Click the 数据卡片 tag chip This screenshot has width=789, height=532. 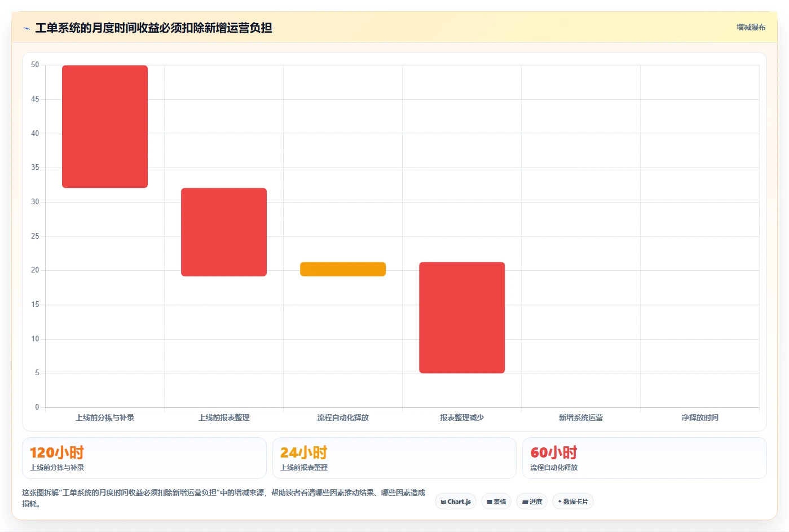pyautogui.click(x=573, y=502)
